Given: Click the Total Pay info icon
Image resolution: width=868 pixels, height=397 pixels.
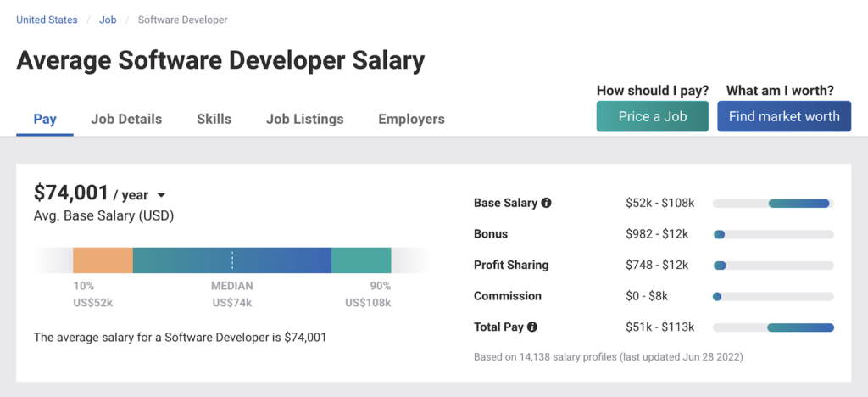Looking at the screenshot, I should [532, 327].
